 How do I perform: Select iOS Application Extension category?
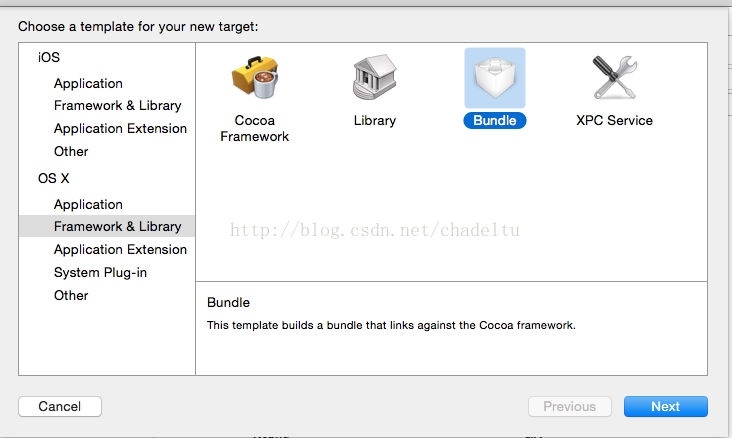click(120, 128)
